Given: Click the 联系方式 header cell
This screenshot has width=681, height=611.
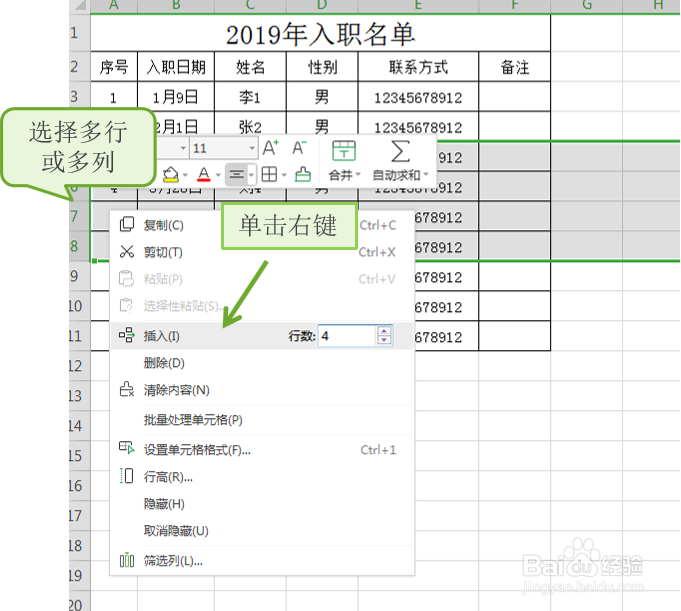Looking at the screenshot, I should pyautogui.click(x=418, y=66).
